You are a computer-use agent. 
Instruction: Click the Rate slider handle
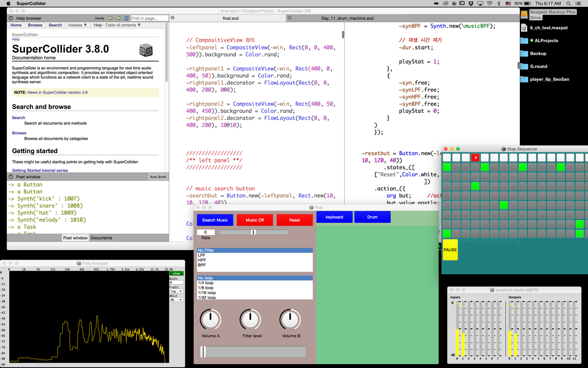point(253,232)
